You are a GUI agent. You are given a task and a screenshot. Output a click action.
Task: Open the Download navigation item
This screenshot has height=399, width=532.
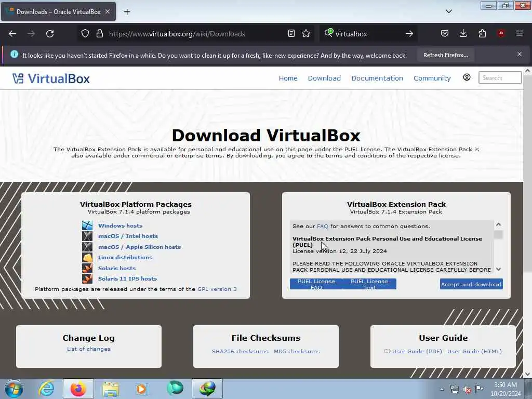pyautogui.click(x=324, y=78)
